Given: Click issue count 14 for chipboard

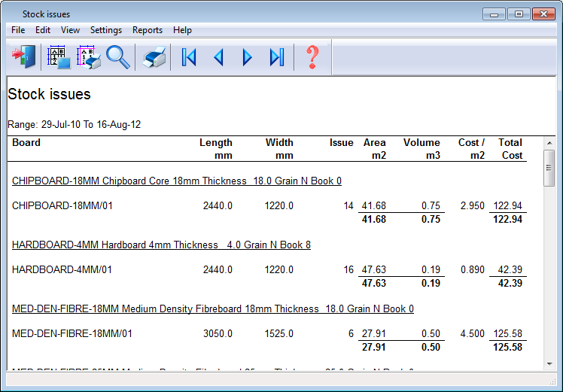Looking at the screenshot, I should click(x=348, y=205).
